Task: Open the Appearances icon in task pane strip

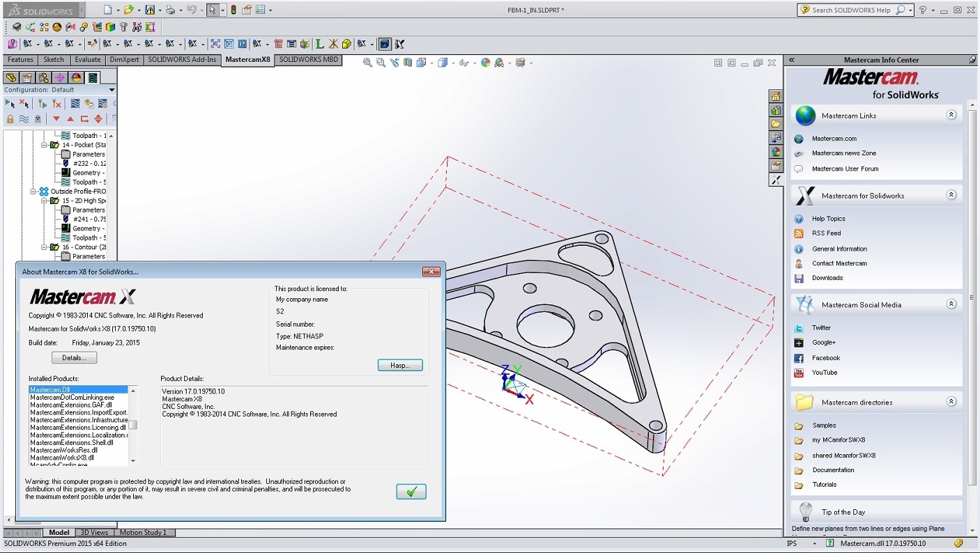Action: tap(776, 152)
